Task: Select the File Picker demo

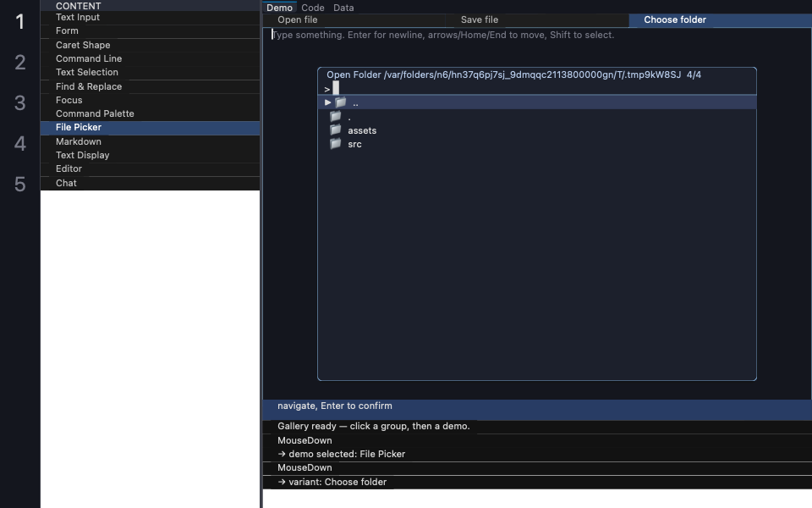Action: [151, 128]
